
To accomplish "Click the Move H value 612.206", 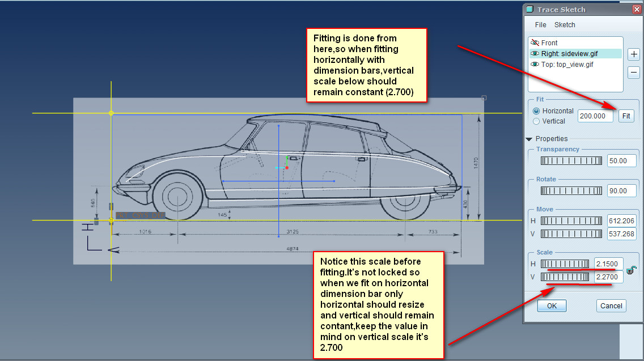I will pos(621,220).
